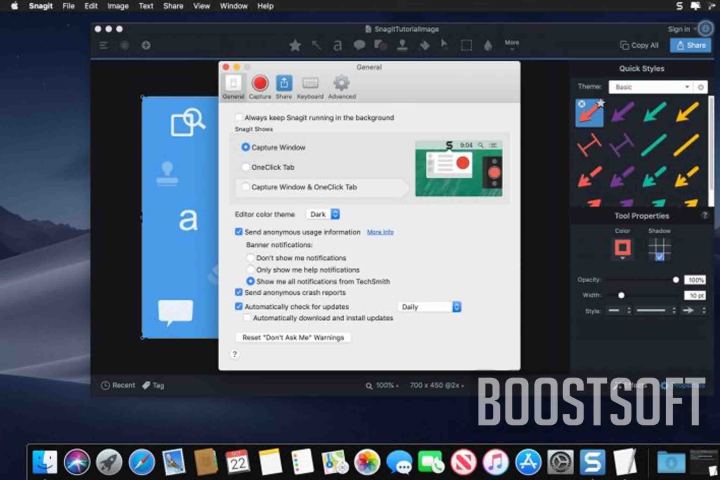Select the Blur droplet tool

[488, 45]
